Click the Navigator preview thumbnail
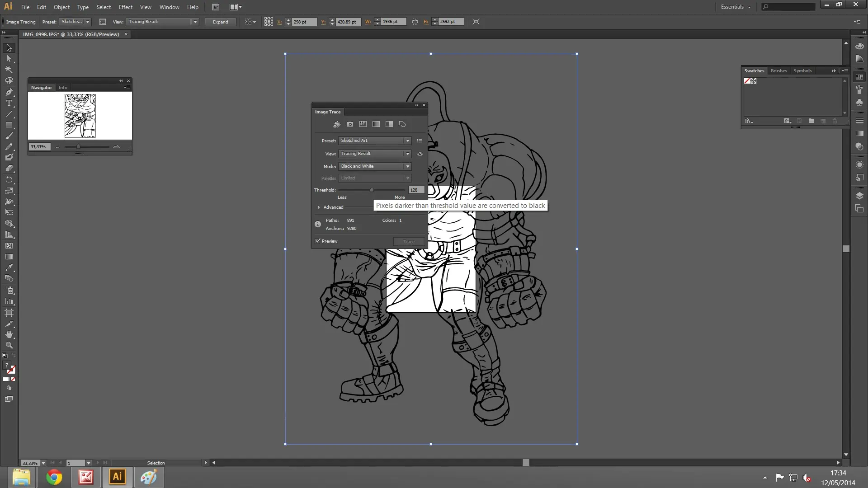Image resolution: width=868 pixels, height=488 pixels. click(80, 116)
